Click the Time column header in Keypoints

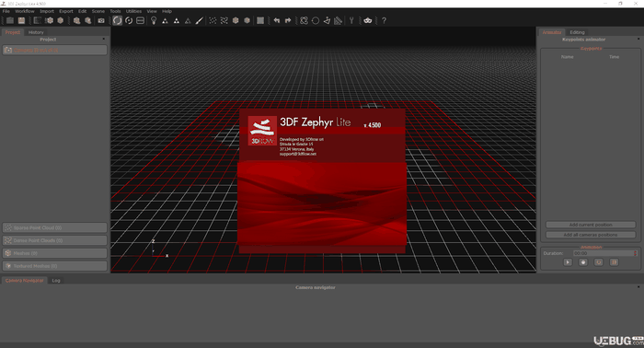pyautogui.click(x=614, y=57)
